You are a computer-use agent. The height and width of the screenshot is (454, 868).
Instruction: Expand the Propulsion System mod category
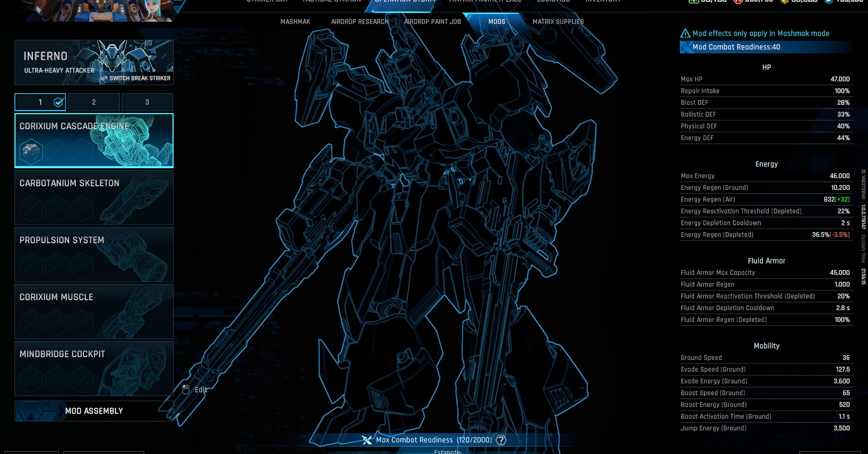[94, 255]
